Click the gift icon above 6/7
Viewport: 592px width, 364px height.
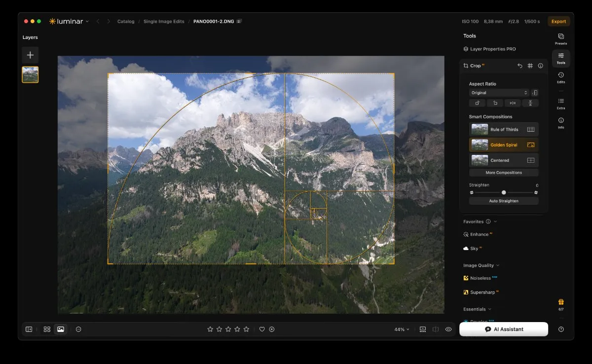[x=561, y=302]
